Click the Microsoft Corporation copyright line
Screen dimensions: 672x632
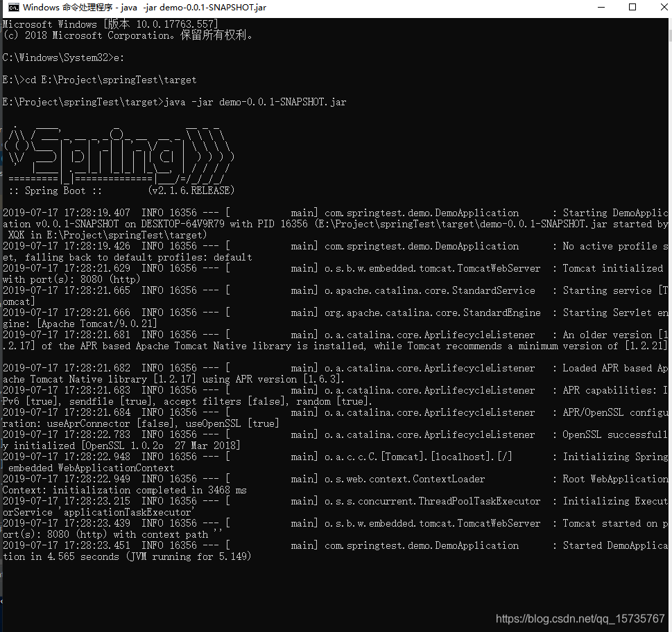pyautogui.click(x=128, y=35)
